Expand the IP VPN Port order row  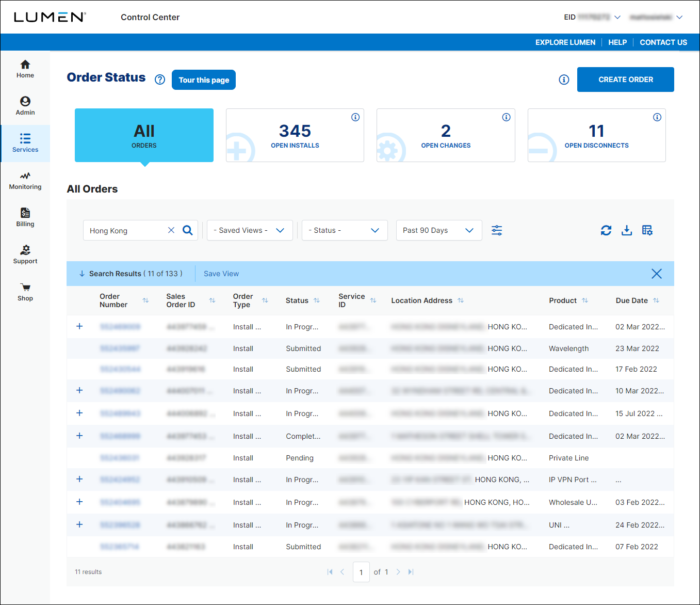(x=79, y=479)
